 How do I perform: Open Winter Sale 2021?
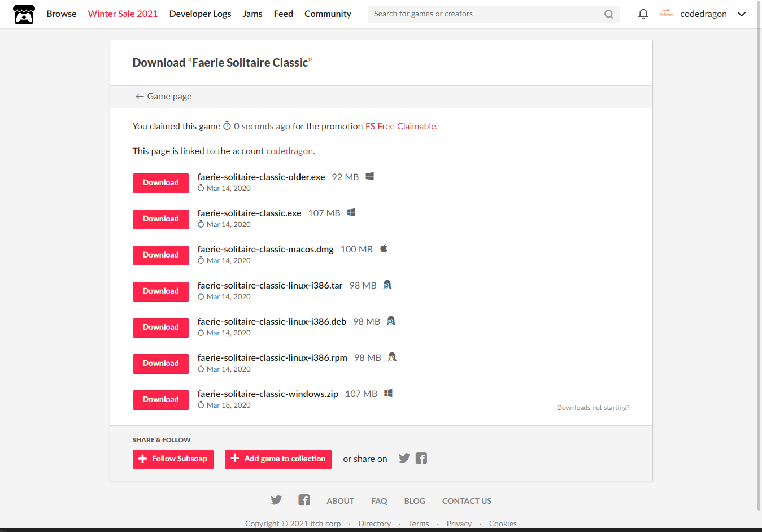[123, 14]
